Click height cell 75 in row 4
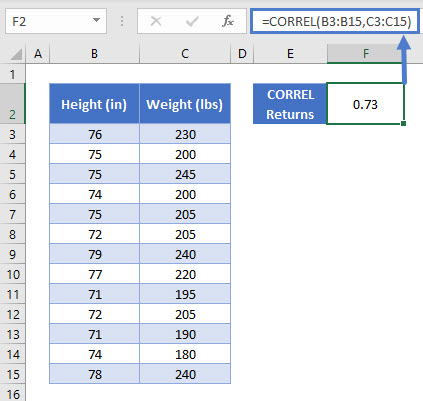This screenshot has width=423, height=401. pyautogui.click(x=94, y=154)
